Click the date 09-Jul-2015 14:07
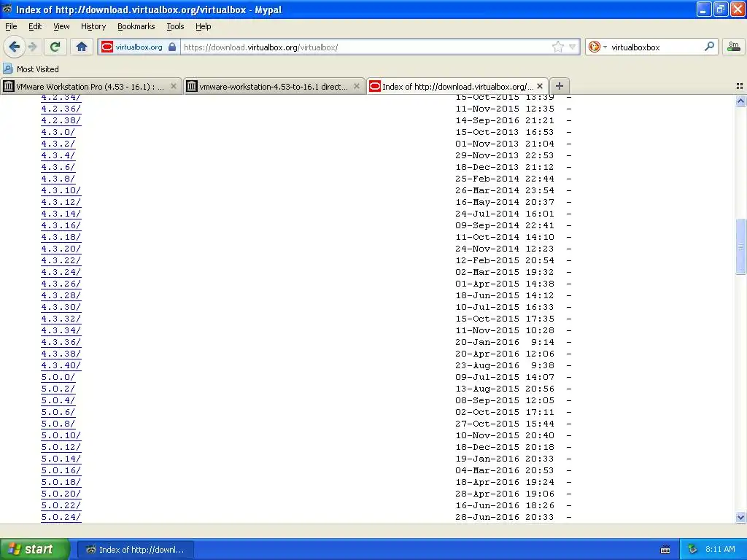 pyautogui.click(x=505, y=377)
